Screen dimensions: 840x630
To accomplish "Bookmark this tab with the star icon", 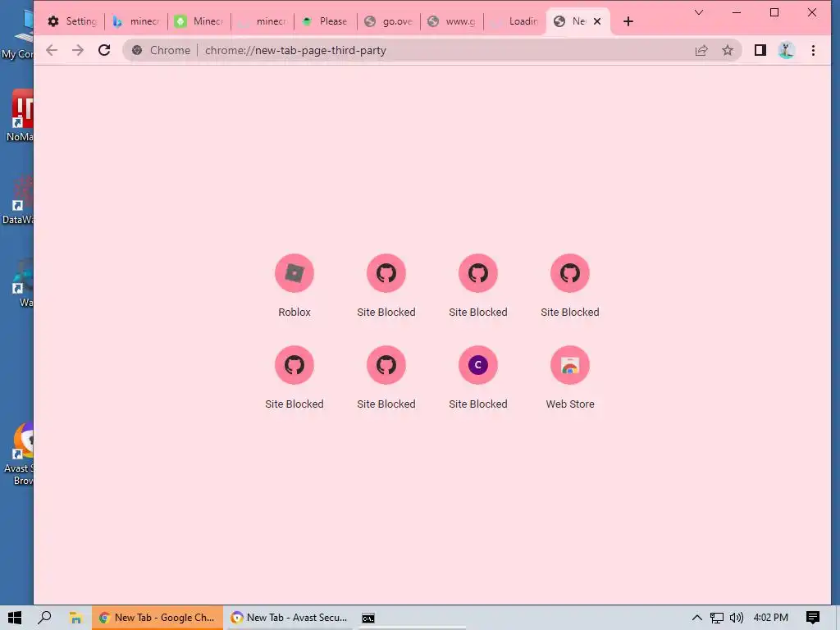I will point(727,50).
